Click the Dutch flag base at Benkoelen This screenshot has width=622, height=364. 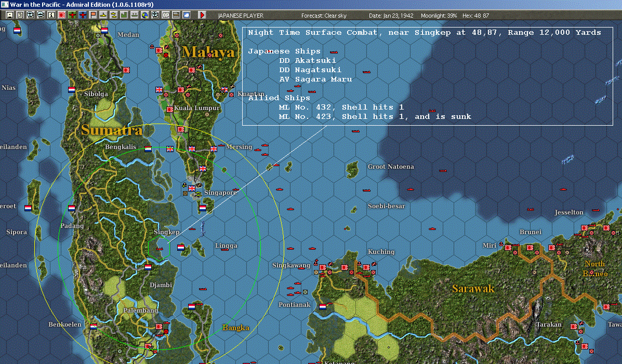coord(93,326)
